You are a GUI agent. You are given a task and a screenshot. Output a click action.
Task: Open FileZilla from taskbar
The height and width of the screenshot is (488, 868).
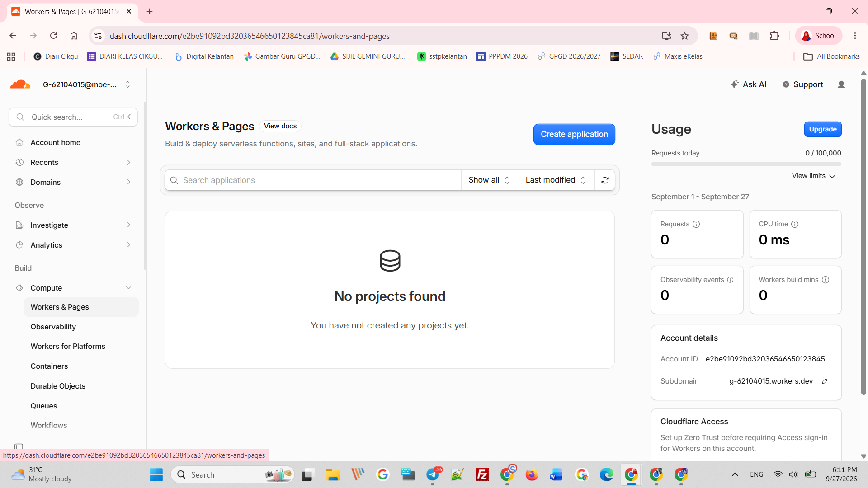[x=482, y=474]
